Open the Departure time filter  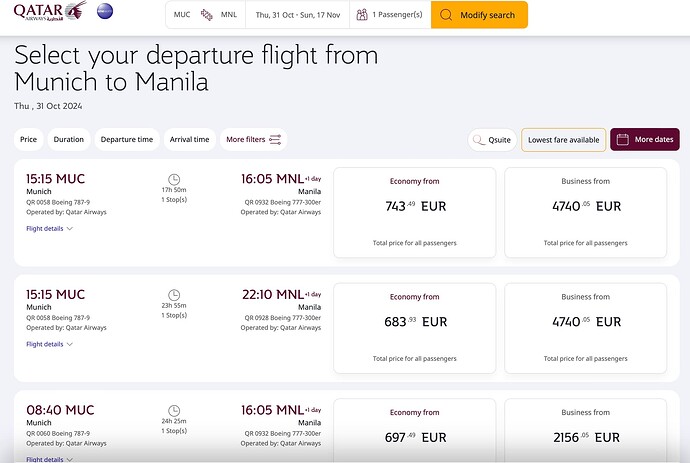[127, 140]
